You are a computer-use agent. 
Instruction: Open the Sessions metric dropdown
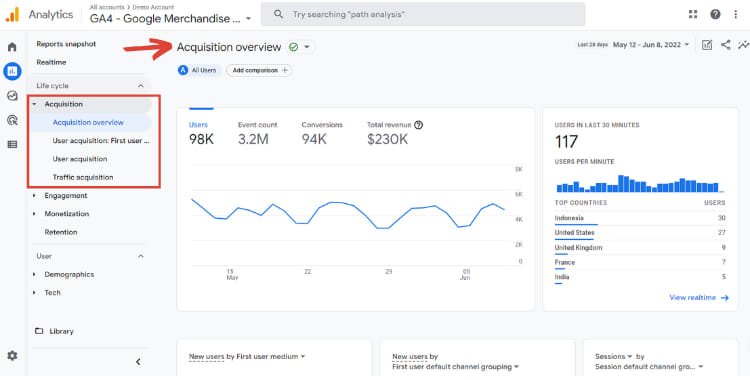[x=614, y=357]
